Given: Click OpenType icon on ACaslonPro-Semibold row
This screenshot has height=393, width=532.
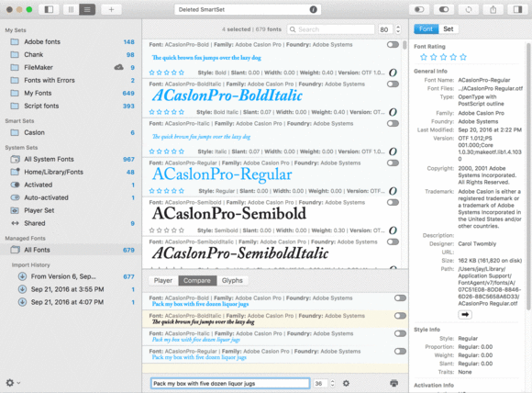Looking at the screenshot, I should [x=393, y=230].
